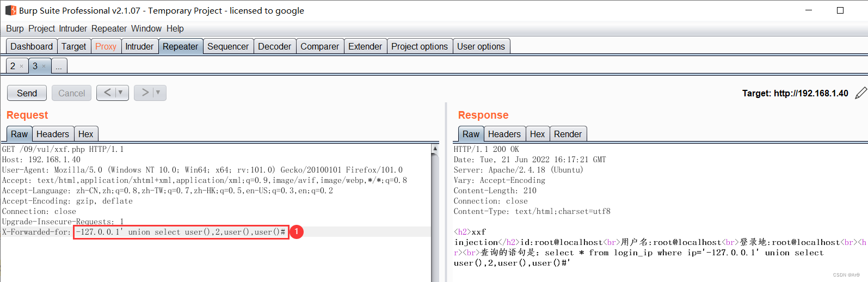Open the forward-history dropdown arrow
The height and width of the screenshot is (282, 868).
158,93
